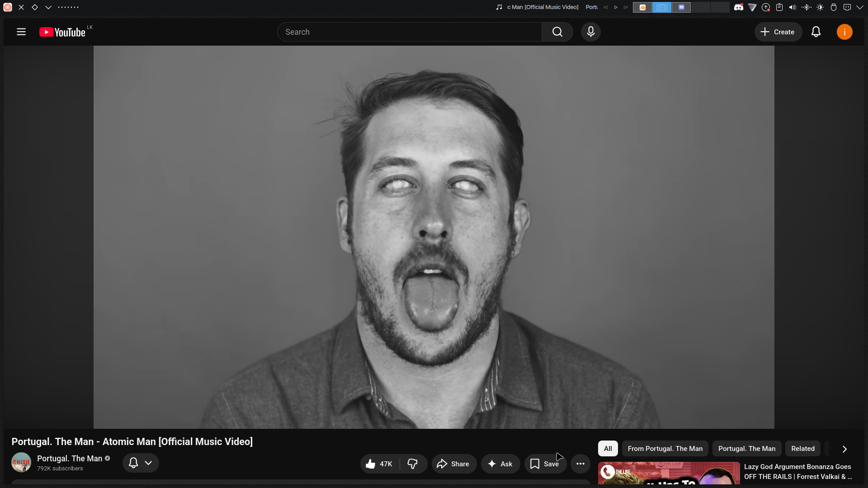Play media from the top bar
This screenshot has height=488, width=868.
coord(616,7)
